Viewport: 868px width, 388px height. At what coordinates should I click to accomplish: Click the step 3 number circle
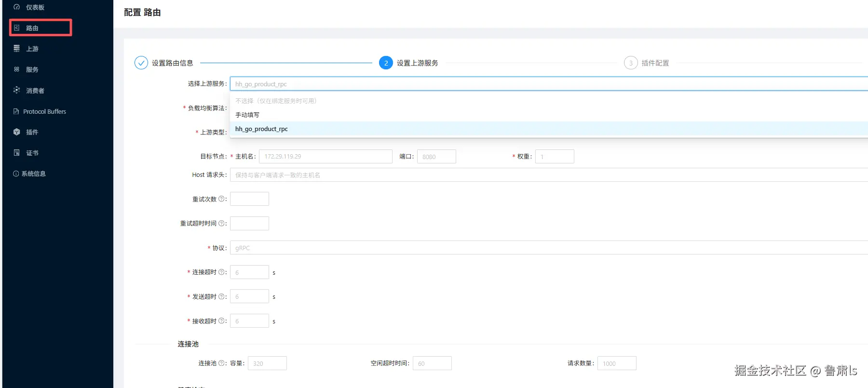tap(631, 63)
